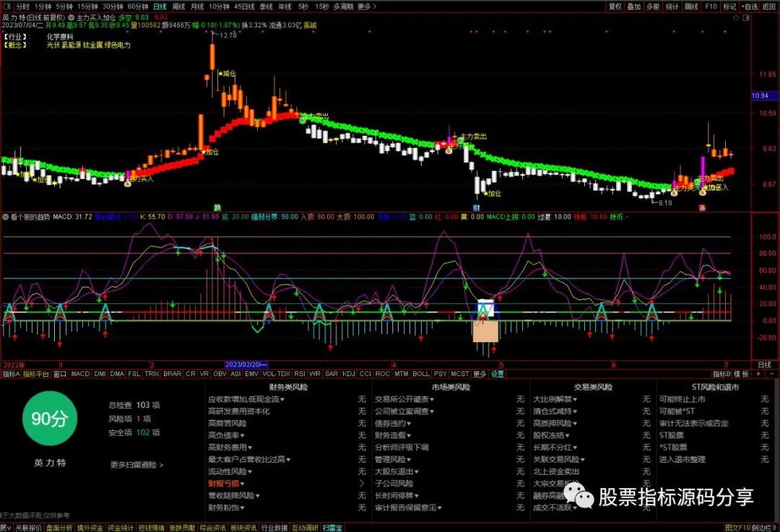Open the 更多 periods expander
780x532 pixels.
367,6
